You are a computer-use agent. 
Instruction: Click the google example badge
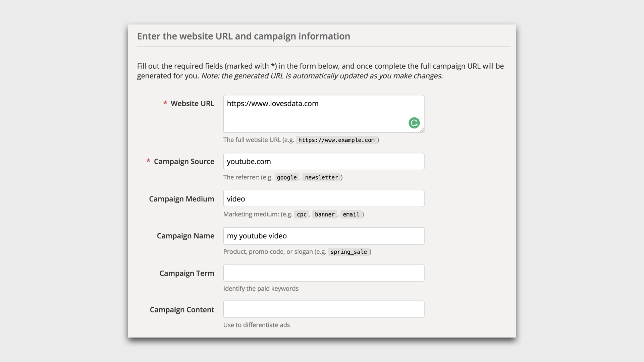(x=287, y=178)
